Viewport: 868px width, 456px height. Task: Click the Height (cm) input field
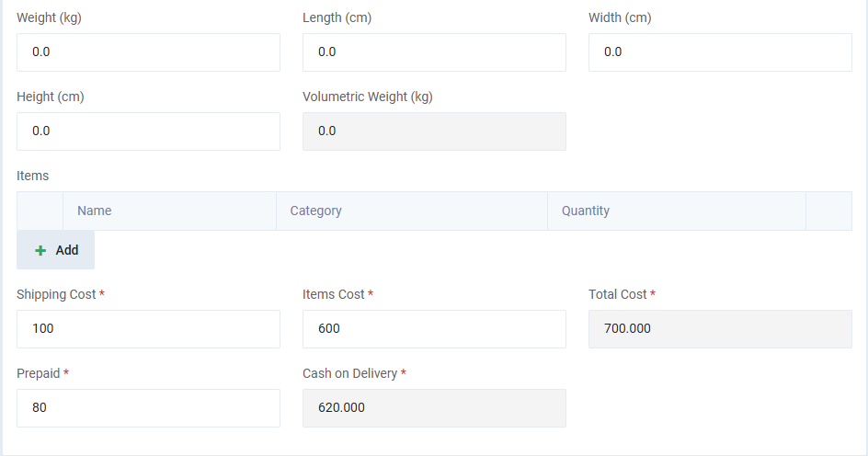click(x=148, y=131)
